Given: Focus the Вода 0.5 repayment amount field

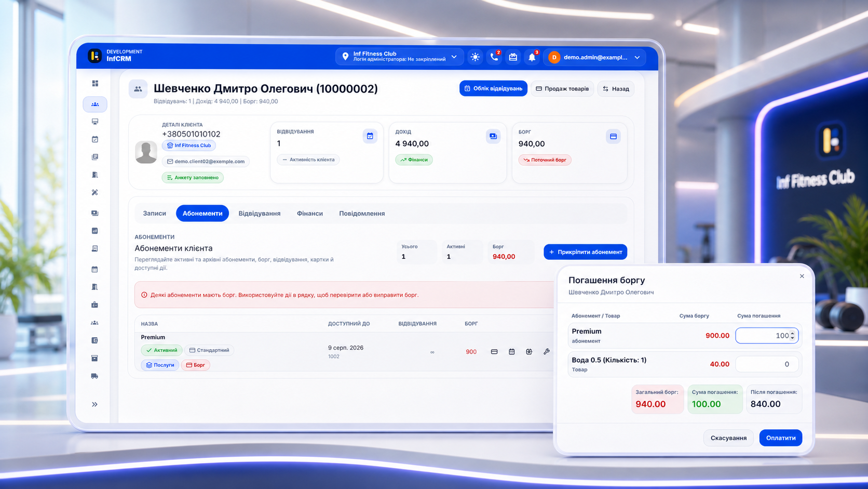Looking at the screenshot, I should tap(767, 364).
